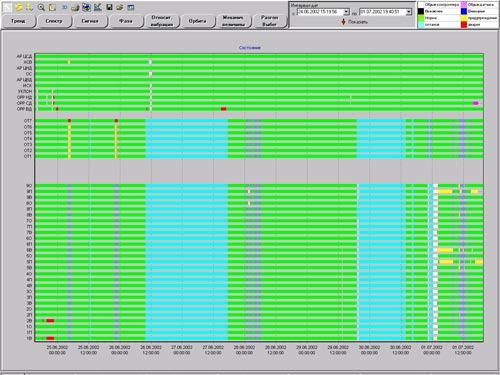The width and height of the screenshot is (500, 375).
Task: Select the Фаза tab
Action: (126, 21)
